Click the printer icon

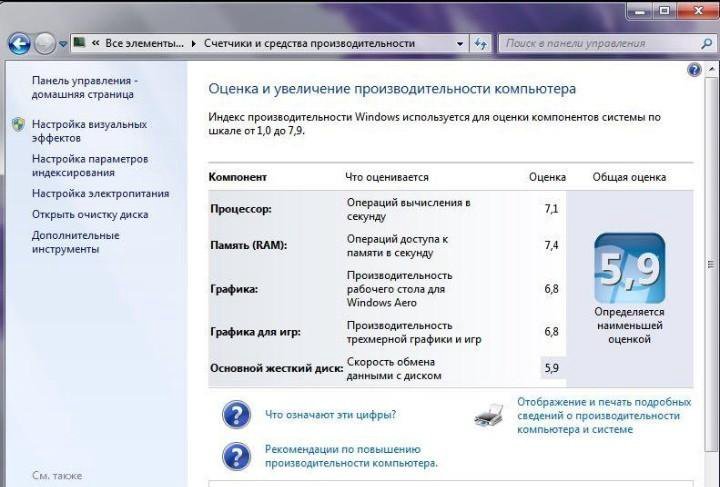(x=488, y=414)
